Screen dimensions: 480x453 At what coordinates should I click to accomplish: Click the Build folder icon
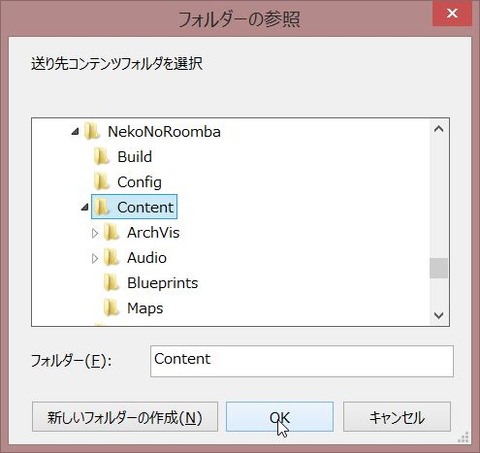[x=101, y=156]
